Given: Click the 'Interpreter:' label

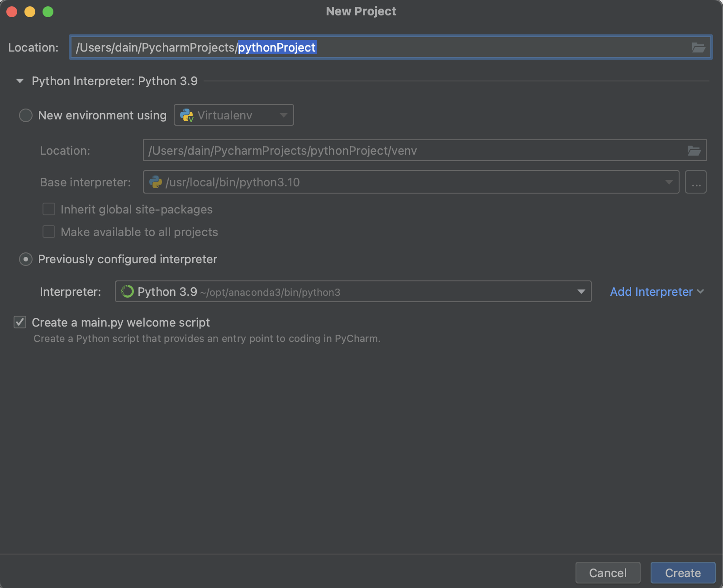Looking at the screenshot, I should tap(70, 292).
